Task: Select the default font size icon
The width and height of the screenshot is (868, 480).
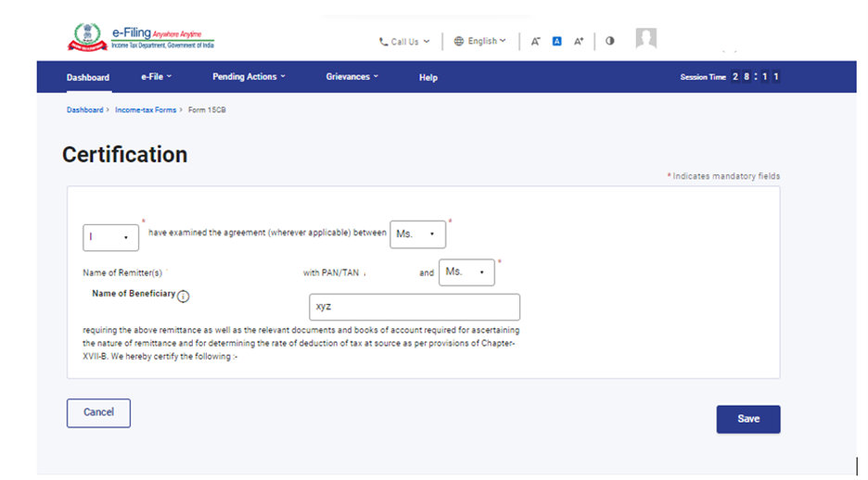Action: point(556,42)
